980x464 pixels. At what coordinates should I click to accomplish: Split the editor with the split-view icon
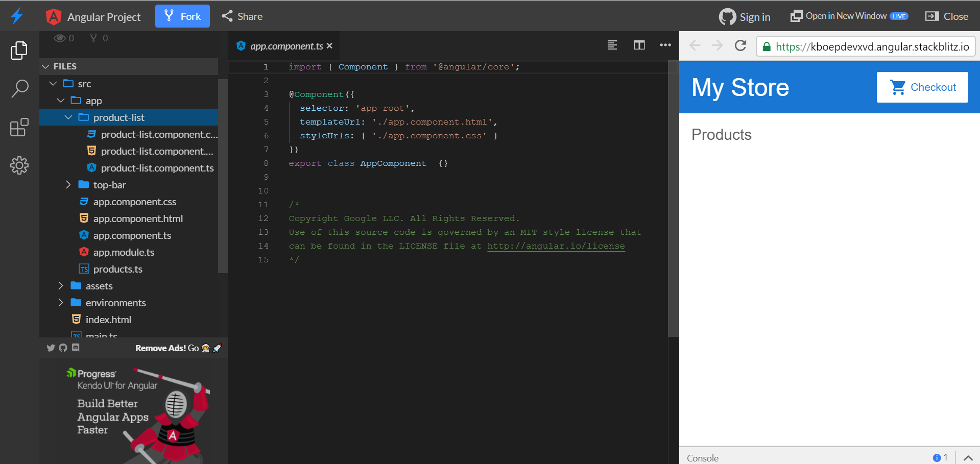point(639,45)
